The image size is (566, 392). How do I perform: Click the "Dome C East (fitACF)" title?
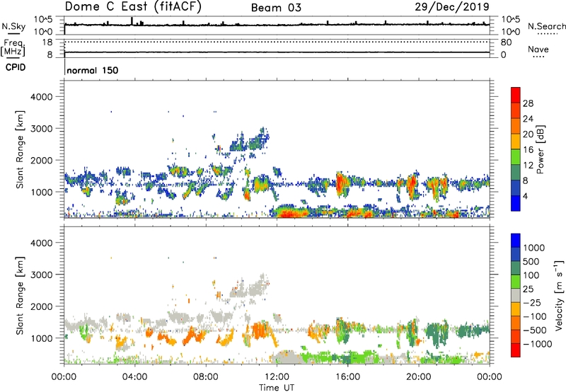pyautogui.click(x=133, y=7)
